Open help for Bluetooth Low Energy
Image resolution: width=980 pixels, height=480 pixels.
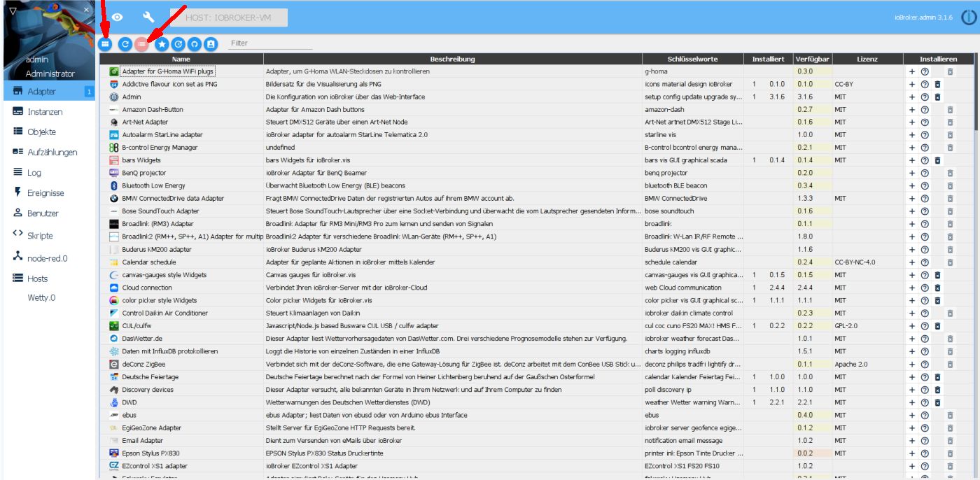click(x=925, y=185)
